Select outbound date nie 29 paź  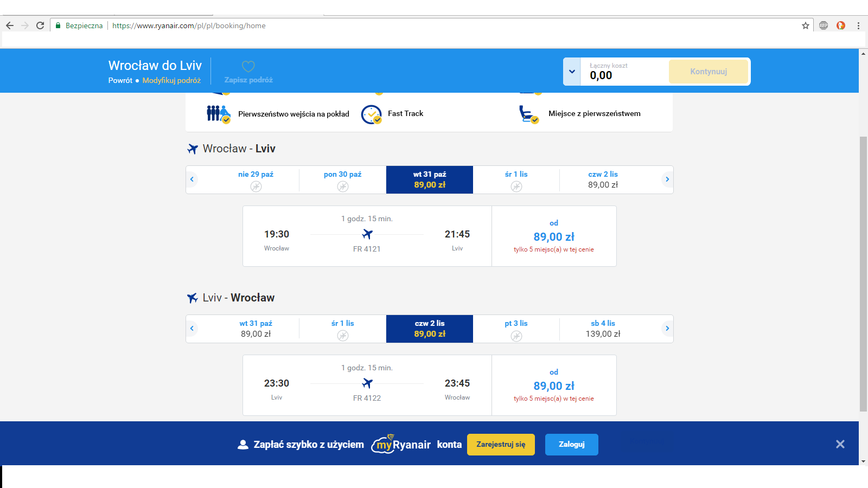[x=256, y=179]
